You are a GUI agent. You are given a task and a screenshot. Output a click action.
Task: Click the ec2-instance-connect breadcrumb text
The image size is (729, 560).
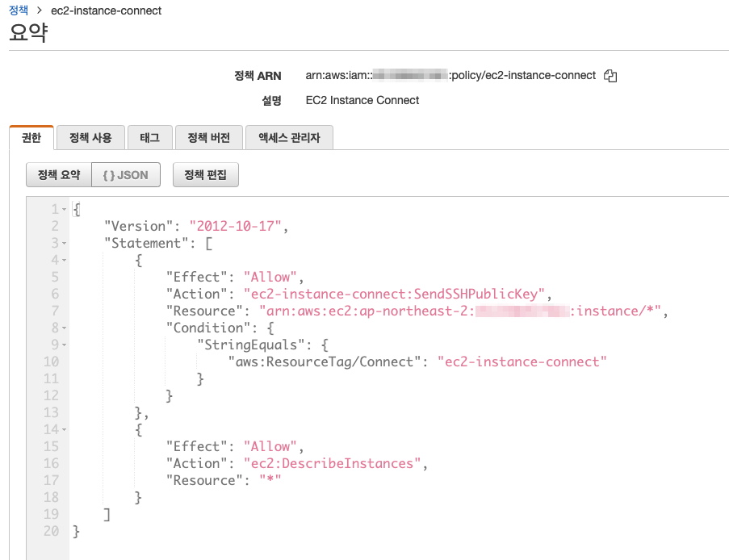click(106, 10)
